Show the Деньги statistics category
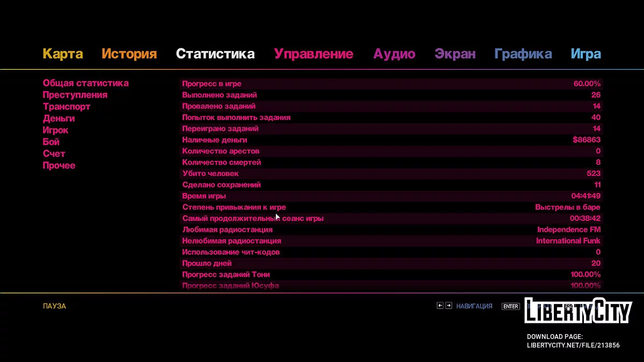 click(59, 119)
